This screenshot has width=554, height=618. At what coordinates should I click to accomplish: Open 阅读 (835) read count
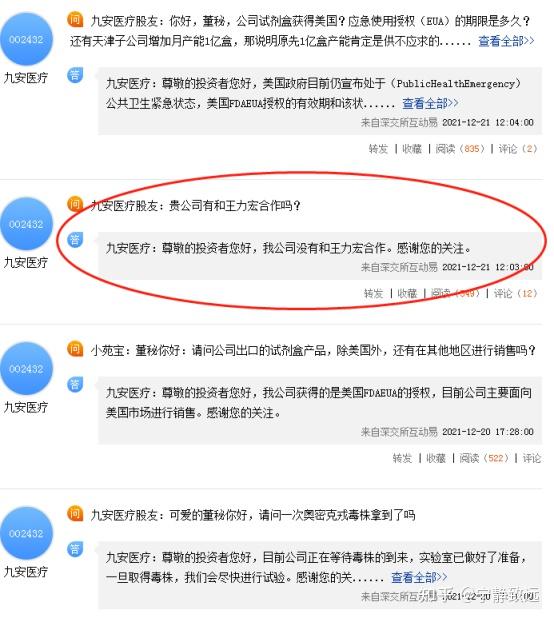(460, 149)
